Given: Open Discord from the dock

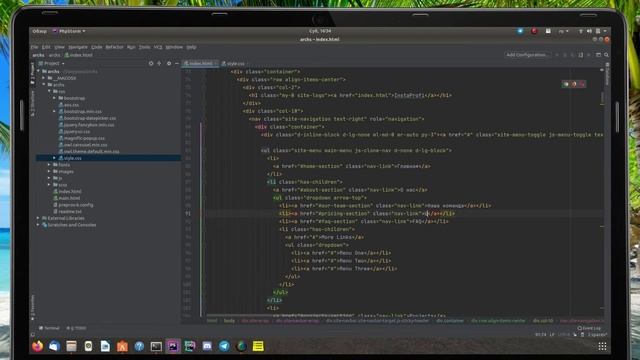Looking at the screenshot, I should [207, 346].
